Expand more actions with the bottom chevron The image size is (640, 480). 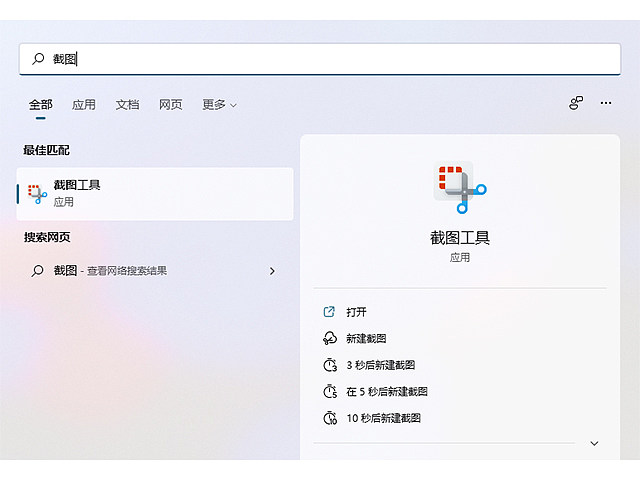594,443
